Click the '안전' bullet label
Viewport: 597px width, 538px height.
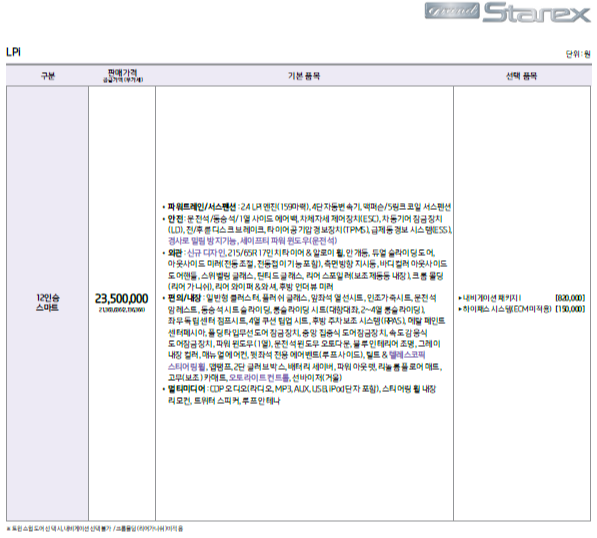pos(176,219)
